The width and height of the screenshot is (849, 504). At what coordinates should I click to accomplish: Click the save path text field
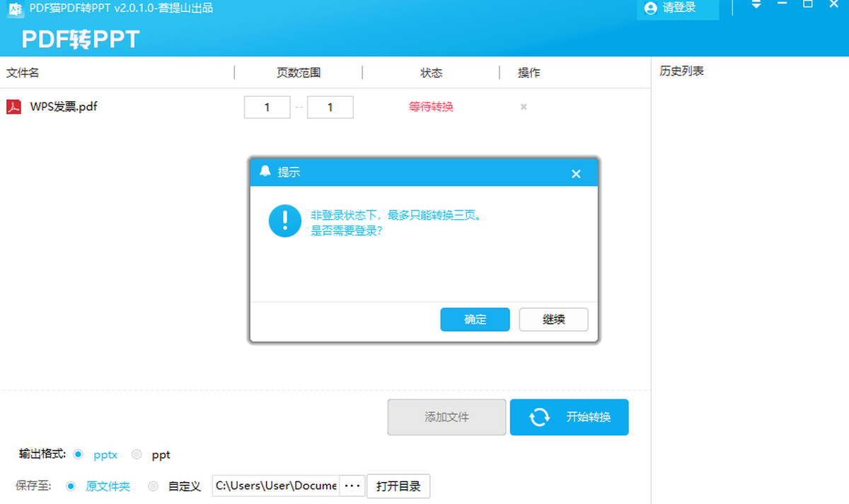click(276, 486)
